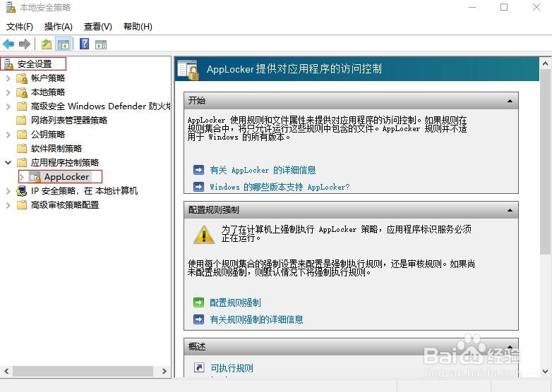The image size is (552, 392).
Task: Click the tree pane scroll-right arrow
Action: tap(164, 371)
